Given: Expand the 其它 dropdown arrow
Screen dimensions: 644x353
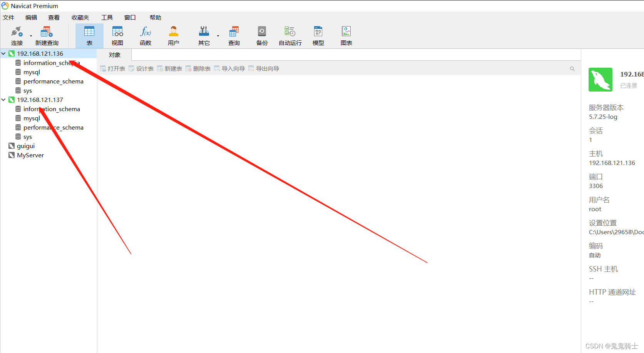Looking at the screenshot, I should pos(218,36).
